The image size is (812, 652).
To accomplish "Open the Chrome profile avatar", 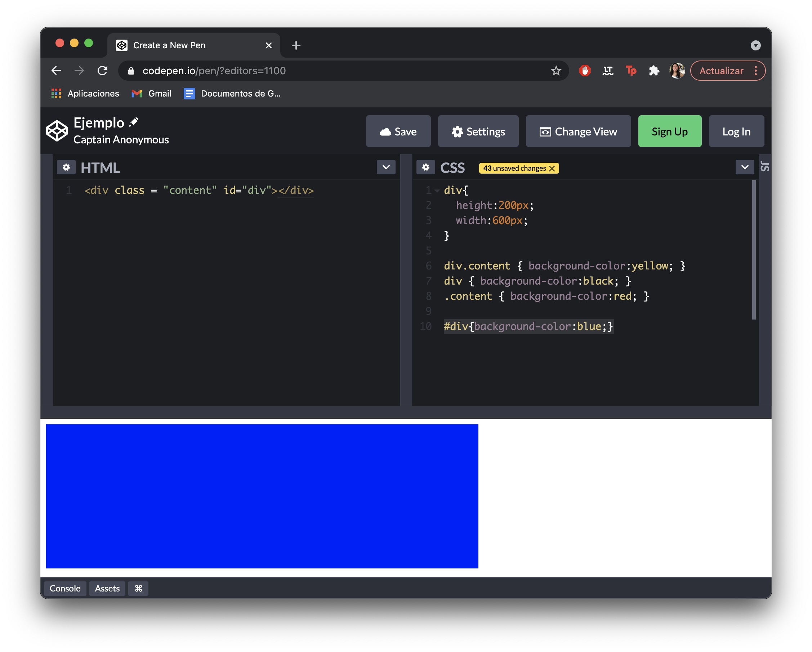I will point(677,71).
